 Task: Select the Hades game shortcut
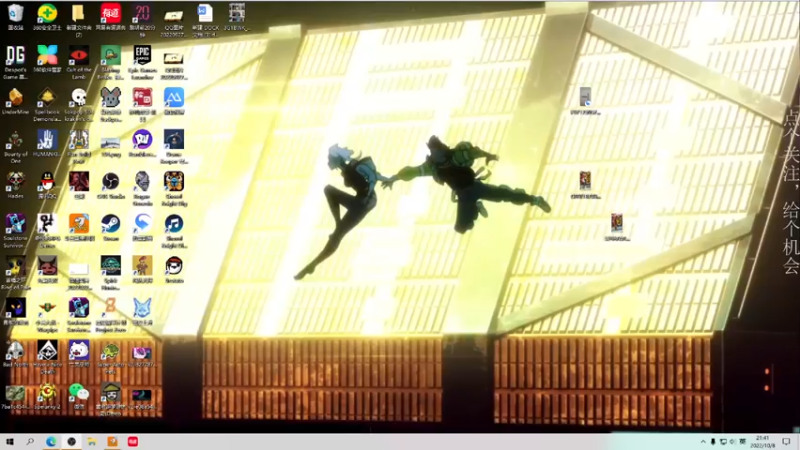[x=15, y=185]
